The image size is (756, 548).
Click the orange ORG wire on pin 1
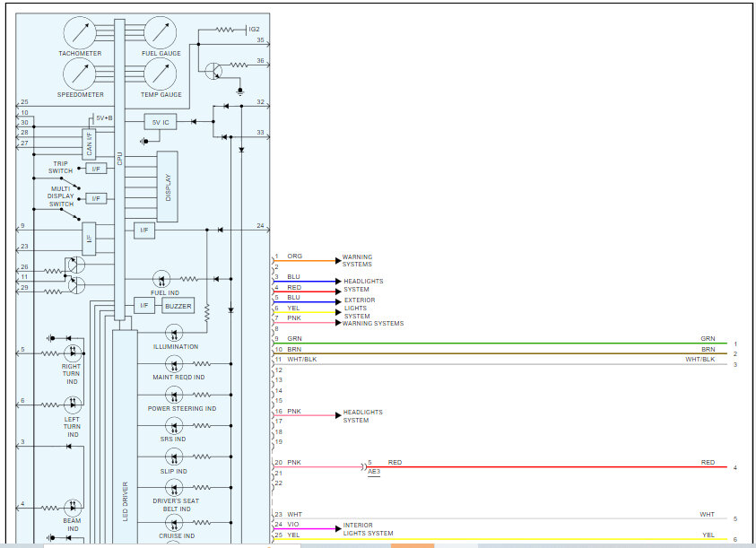pyautogui.click(x=305, y=261)
